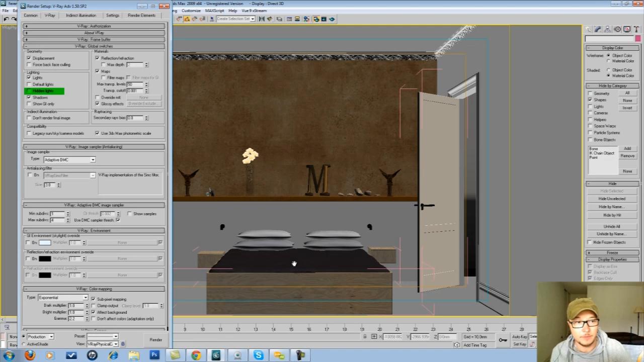Click the Mirror tool icon in main toolbar
The height and width of the screenshot is (362, 644).
coord(262,19)
